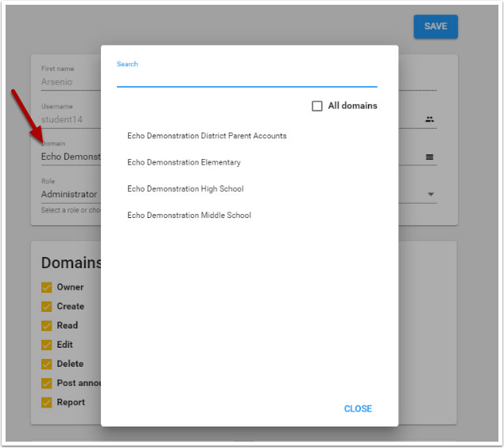Image resolution: width=504 pixels, height=448 pixels.
Task: Select Echo Demonstration District Parent Accounts
Action: coord(207,136)
